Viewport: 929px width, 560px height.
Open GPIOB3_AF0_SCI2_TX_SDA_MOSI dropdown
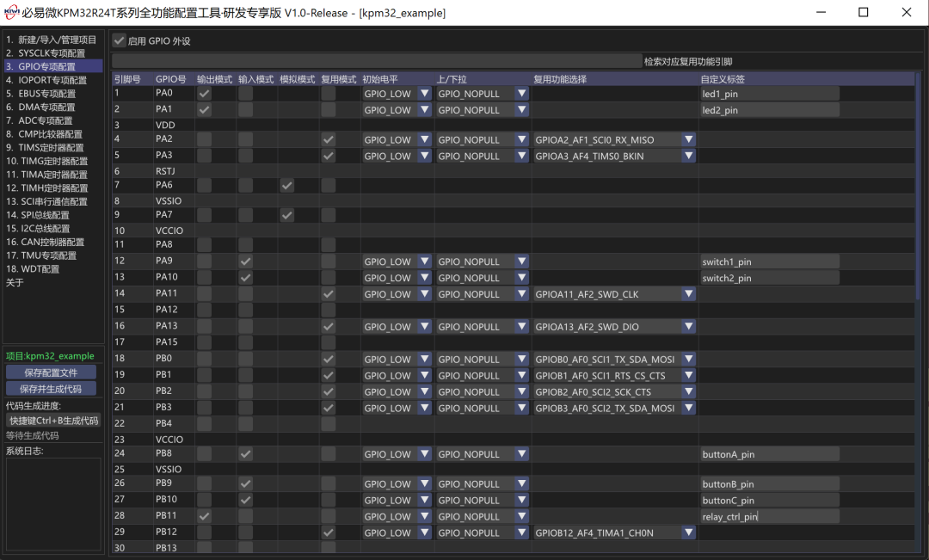[x=614, y=408]
